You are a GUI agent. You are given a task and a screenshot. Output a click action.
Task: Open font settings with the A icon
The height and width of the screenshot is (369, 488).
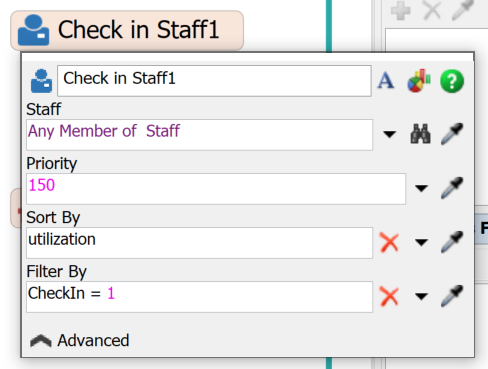pos(386,81)
